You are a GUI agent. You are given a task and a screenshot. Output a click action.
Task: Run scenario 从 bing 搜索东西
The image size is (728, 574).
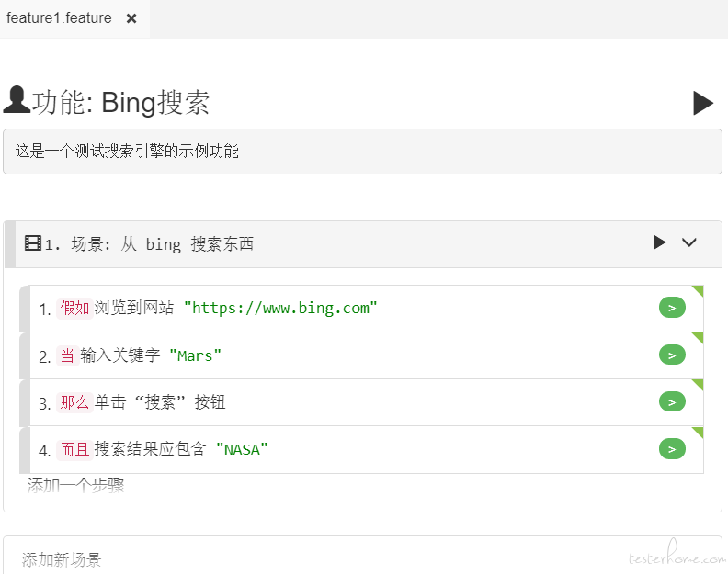point(659,242)
